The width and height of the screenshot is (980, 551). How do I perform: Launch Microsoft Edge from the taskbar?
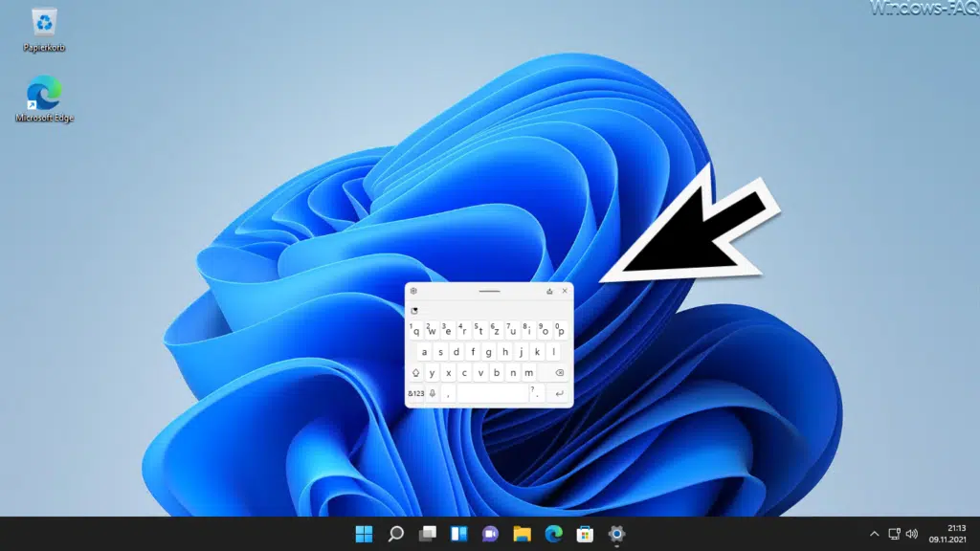click(x=553, y=536)
